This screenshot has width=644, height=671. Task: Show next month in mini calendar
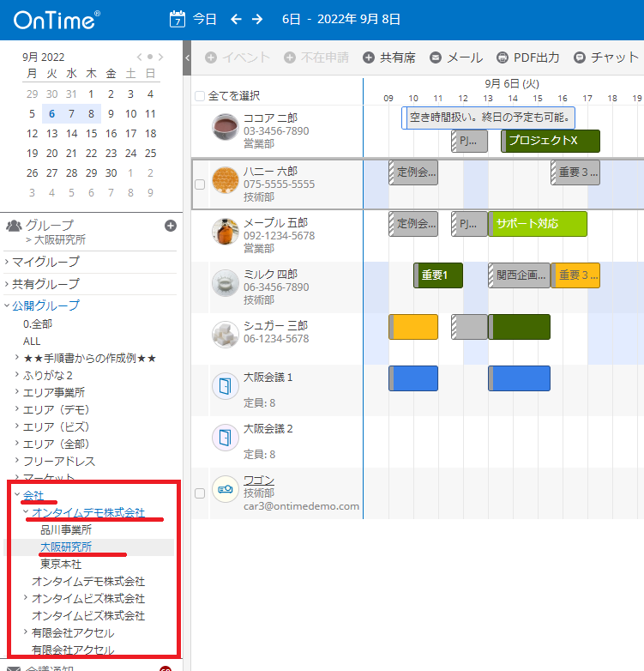tap(161, 57)
